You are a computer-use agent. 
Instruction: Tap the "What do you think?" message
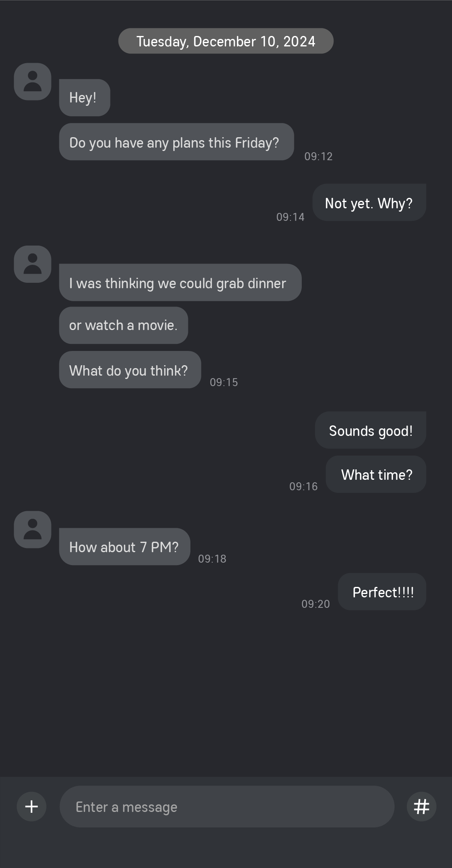pyautogui.click(x=130, y=370)
